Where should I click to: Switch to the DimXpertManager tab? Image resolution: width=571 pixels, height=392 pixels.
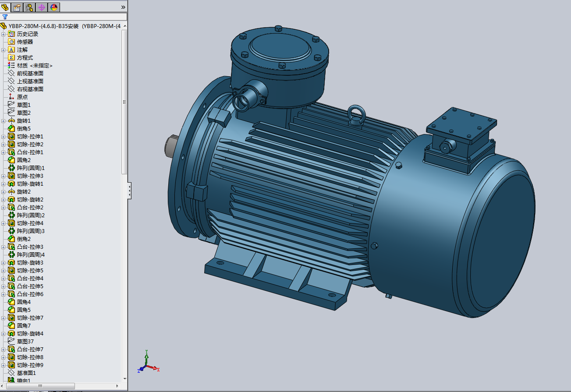pyautogui.click(x=42, y=7)
